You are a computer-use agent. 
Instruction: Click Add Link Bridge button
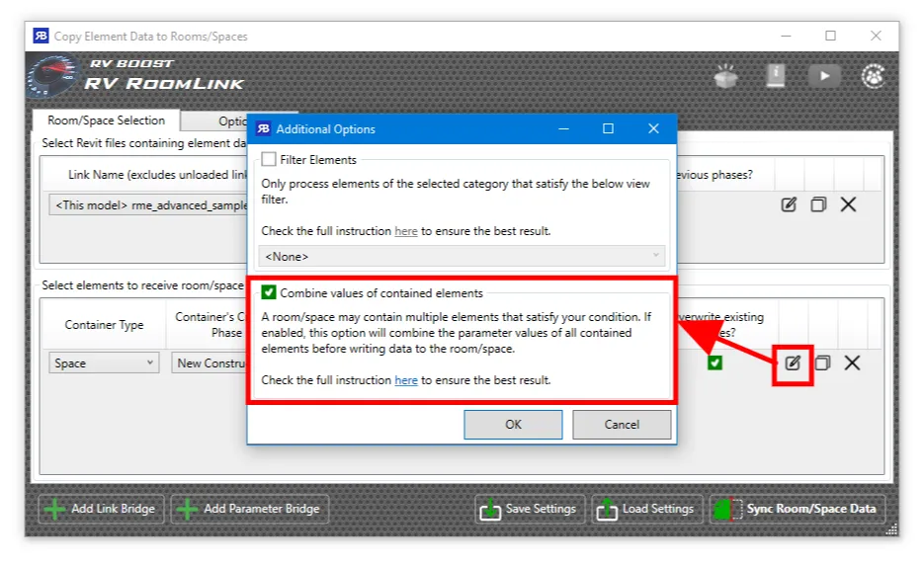point(100,509)
